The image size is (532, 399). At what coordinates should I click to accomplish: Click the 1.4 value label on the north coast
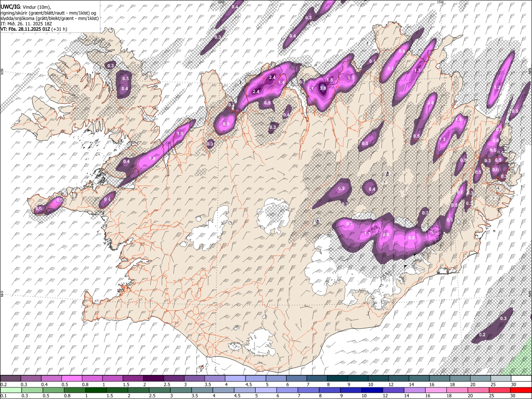click(x=281, y=83)
